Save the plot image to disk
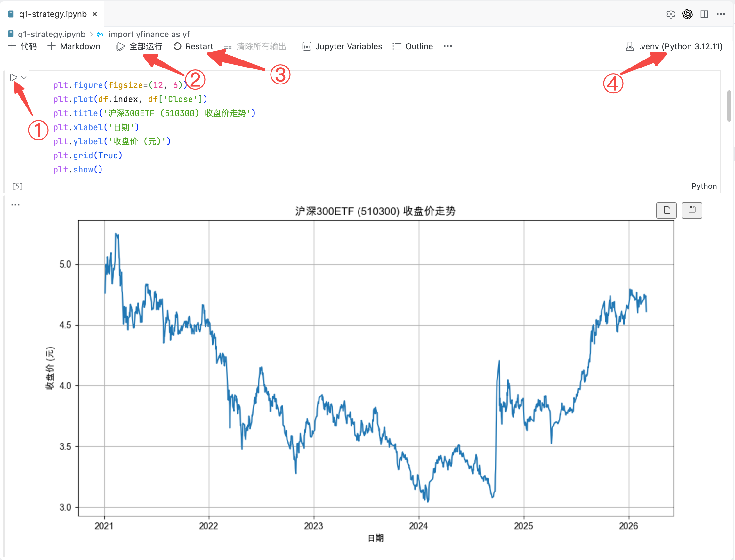The width and height of the screenshot is (735, 560). [x=692, y=210]
